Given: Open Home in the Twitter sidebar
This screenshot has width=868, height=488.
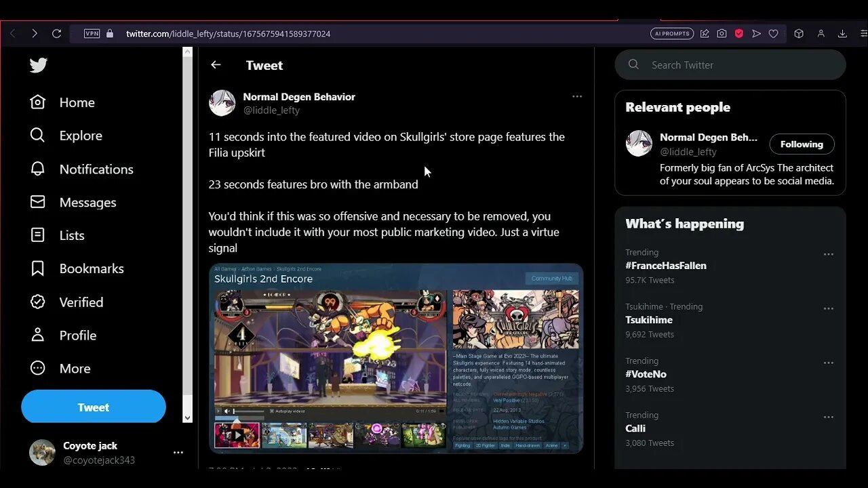Looking at the screenshot, I should [x=62, y=102].
